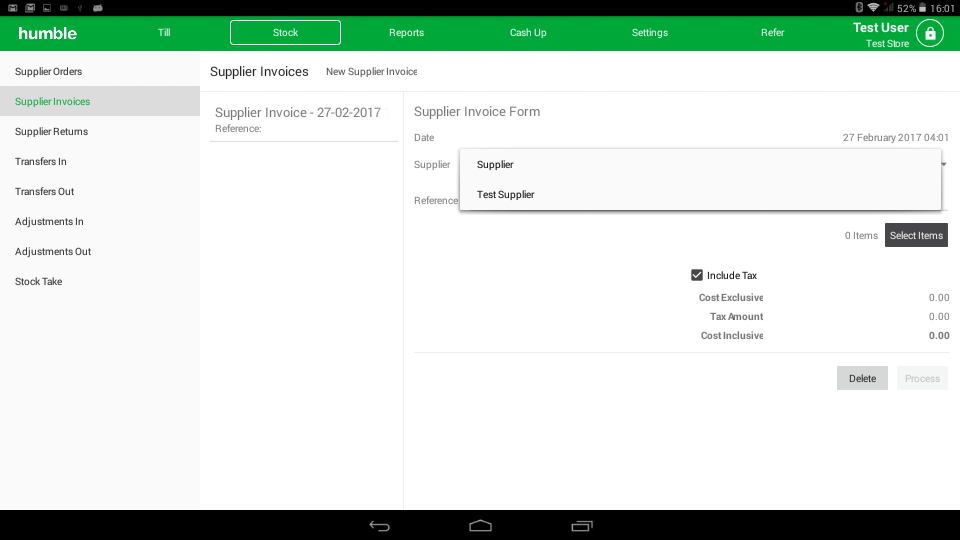Switch to the Reports tab

[407, 32]
